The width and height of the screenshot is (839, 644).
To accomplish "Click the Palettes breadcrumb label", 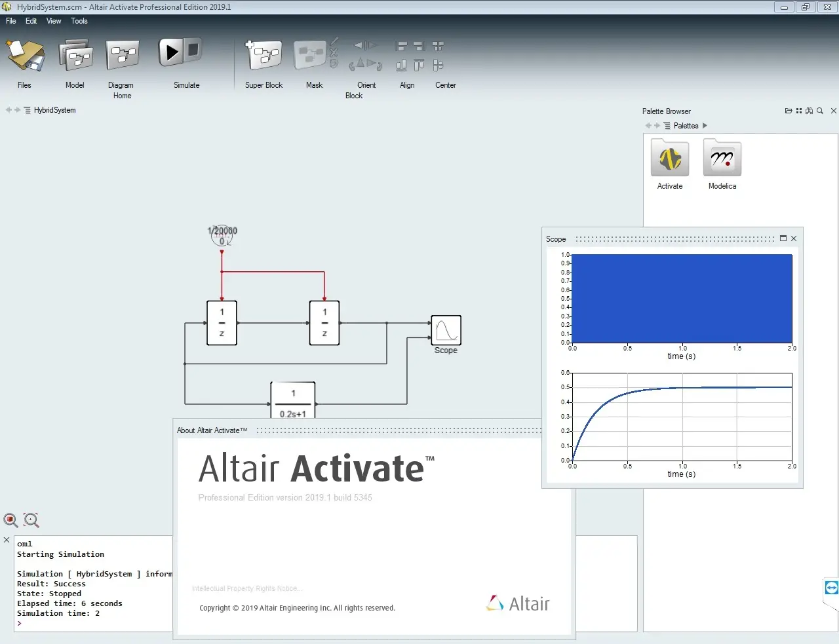I will coord(686,126).
